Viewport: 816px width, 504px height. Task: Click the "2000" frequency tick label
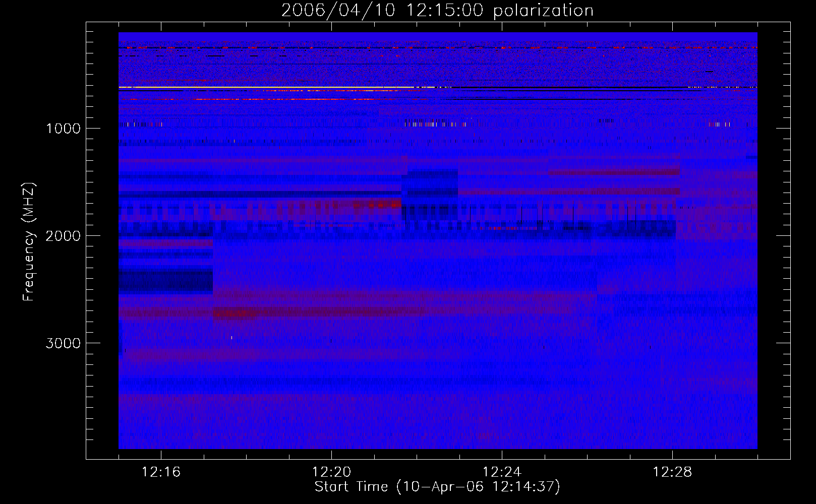coord(63,236)
